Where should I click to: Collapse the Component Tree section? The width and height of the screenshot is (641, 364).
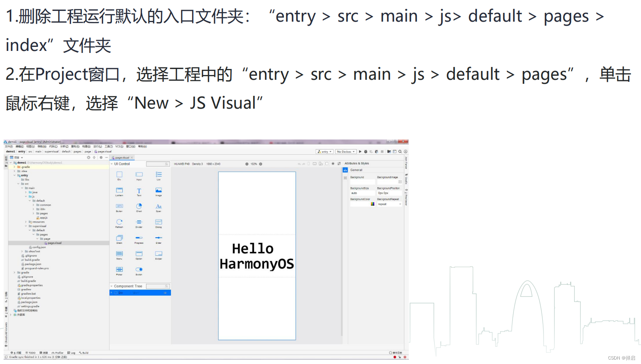coord(112,286)
